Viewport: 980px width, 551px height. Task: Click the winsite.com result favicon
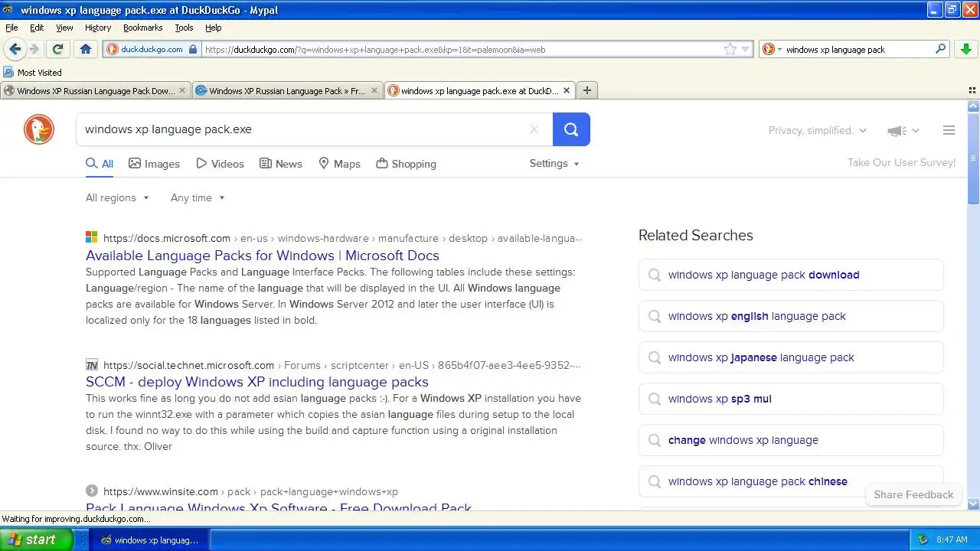(92, 491)
